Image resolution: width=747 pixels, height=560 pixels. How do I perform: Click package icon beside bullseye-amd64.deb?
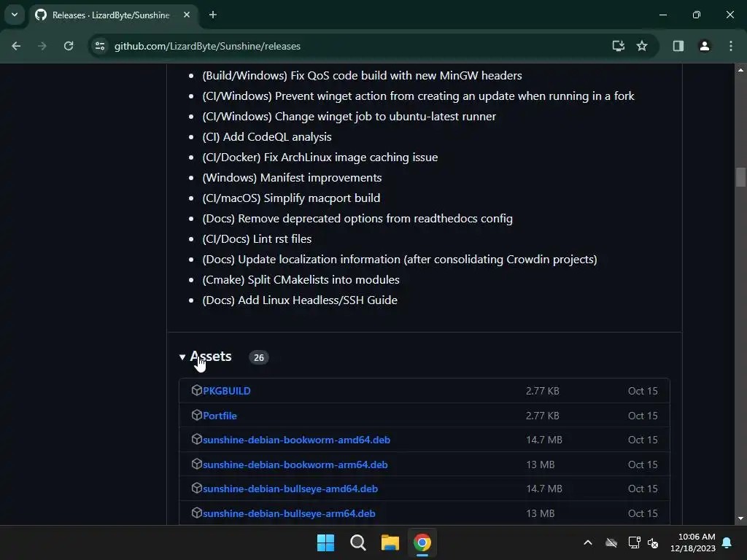(x=197, y=488)
